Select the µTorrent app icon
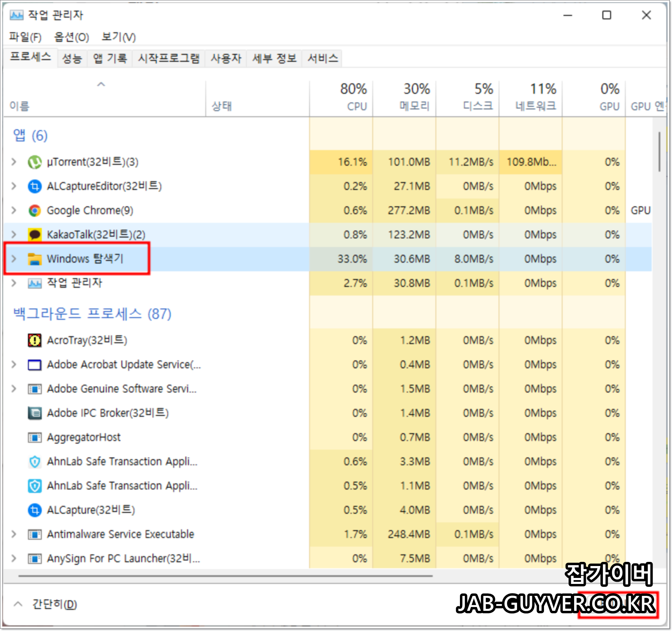This screenshot has height=631, width=672. point(34,162)
